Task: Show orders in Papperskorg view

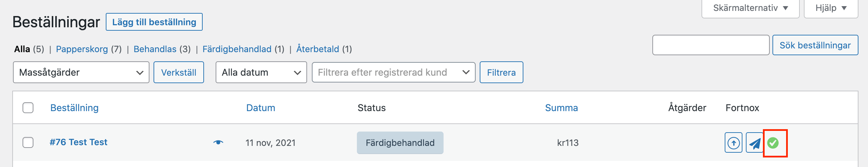Action: tap(82, 49)
